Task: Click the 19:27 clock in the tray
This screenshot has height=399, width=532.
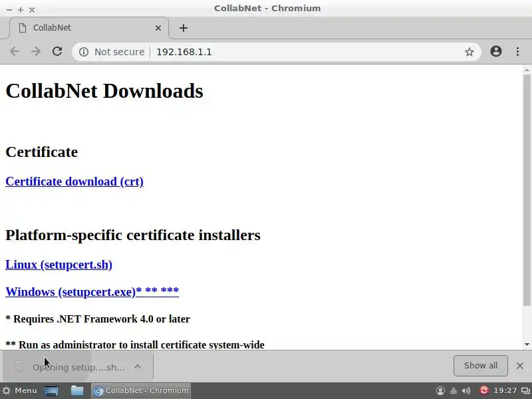Action: click(x=505, y=390)
